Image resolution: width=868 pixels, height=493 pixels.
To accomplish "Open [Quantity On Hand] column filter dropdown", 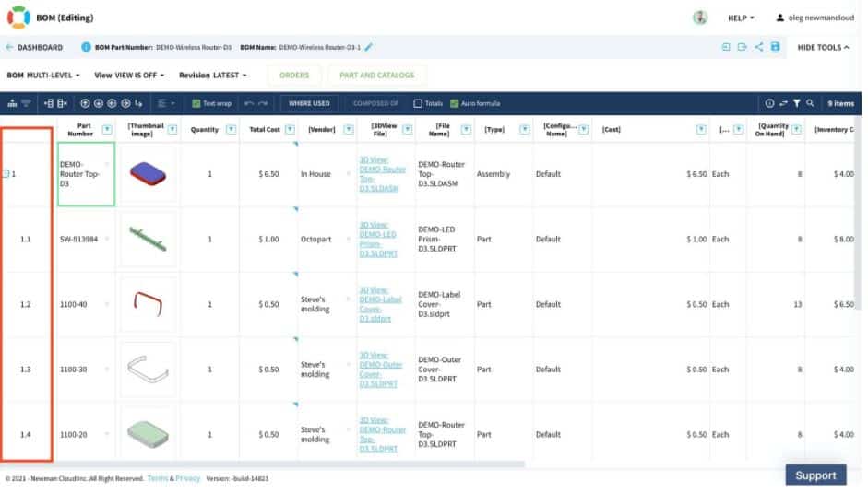I will 797,130.
